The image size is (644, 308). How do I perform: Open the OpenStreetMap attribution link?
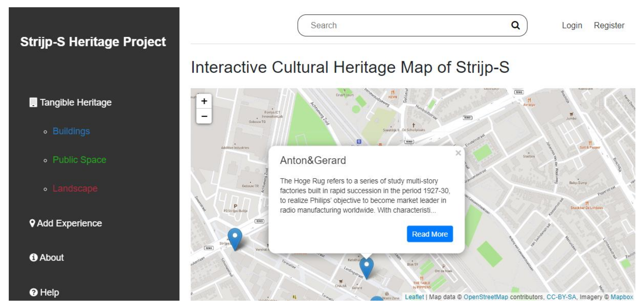click(486, 297)
